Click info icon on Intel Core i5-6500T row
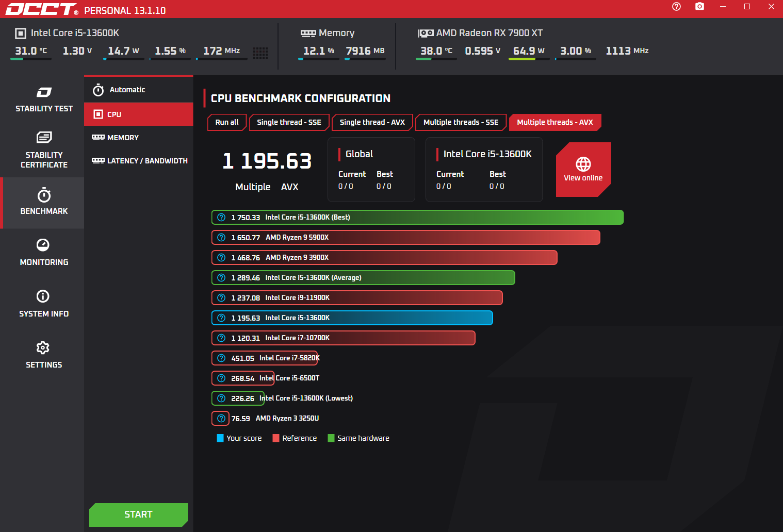783x532 pixels. click(221, 378)
